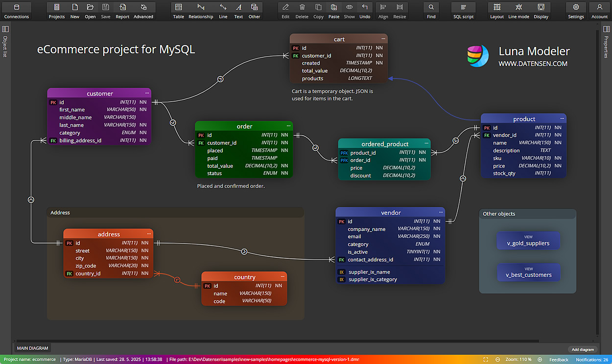Open the customer table ellipsis menu
Screen dimensions: 612x364
click(147, 93)
